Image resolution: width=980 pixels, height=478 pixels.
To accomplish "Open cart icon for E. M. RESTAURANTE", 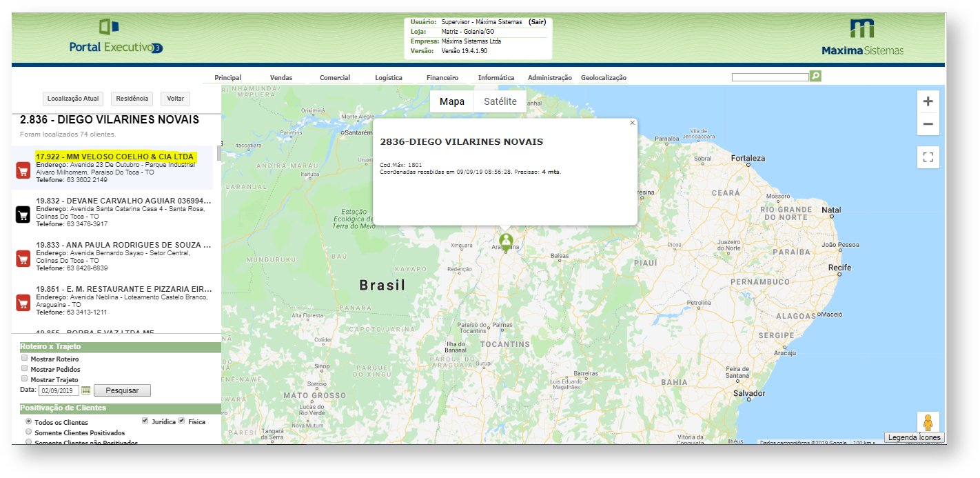I will coord(23,302).
